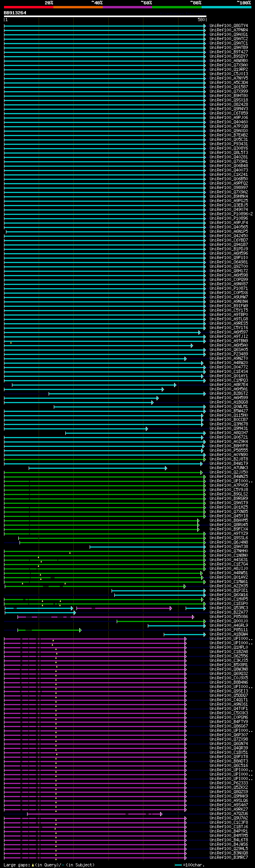Select label UniRef100_Q8L5T3
Screen dimensions: 255x868
(x=229, y=153)
